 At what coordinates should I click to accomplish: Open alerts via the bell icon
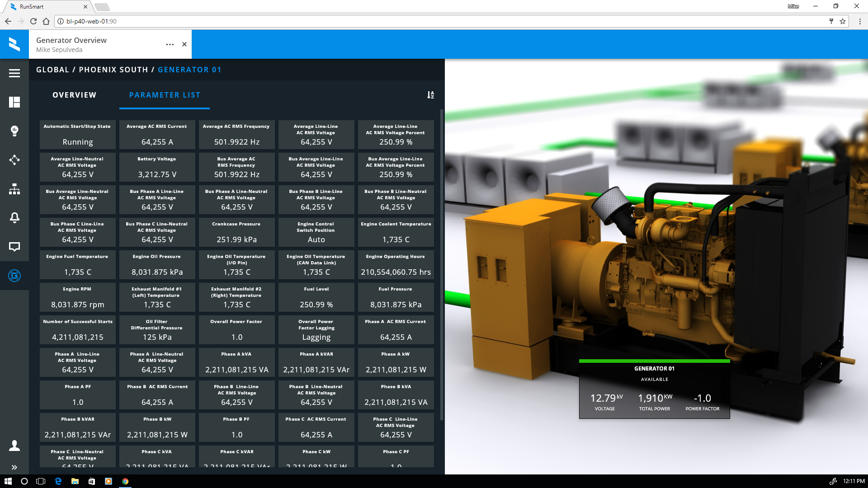point(14,218)
